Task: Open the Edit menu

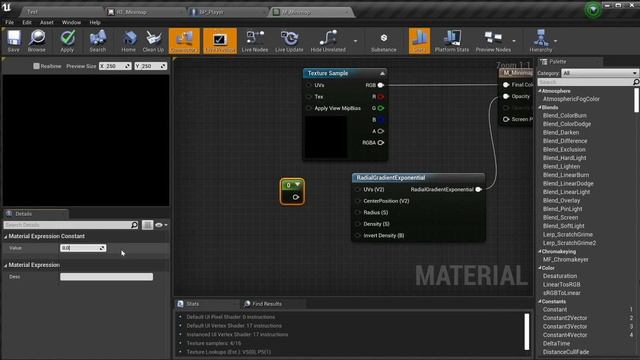Action: point(27,22)
